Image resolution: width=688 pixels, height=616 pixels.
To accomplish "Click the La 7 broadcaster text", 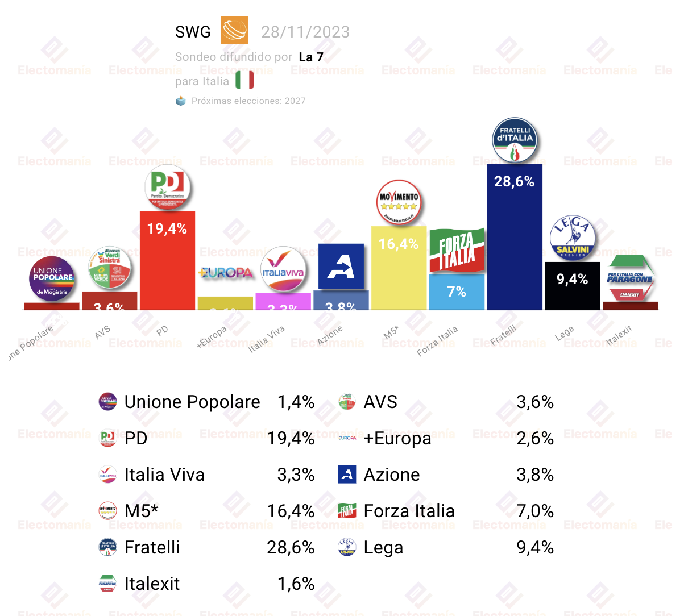I will pyautogui.click(x=311, y=57).
